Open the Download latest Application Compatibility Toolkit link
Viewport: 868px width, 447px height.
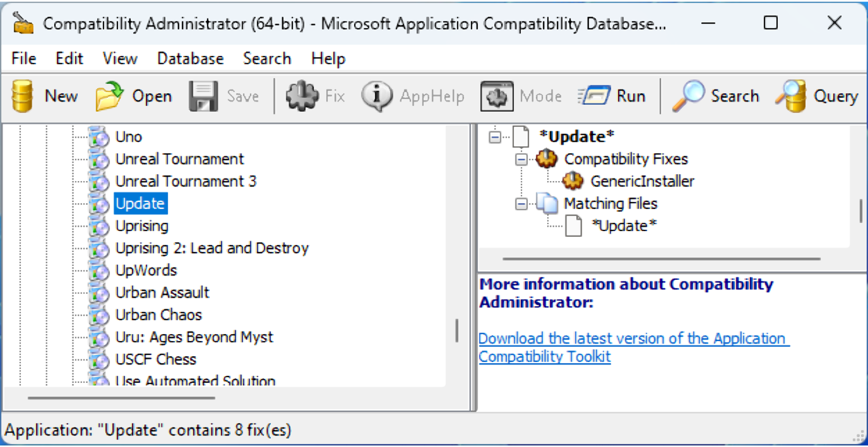634,347
